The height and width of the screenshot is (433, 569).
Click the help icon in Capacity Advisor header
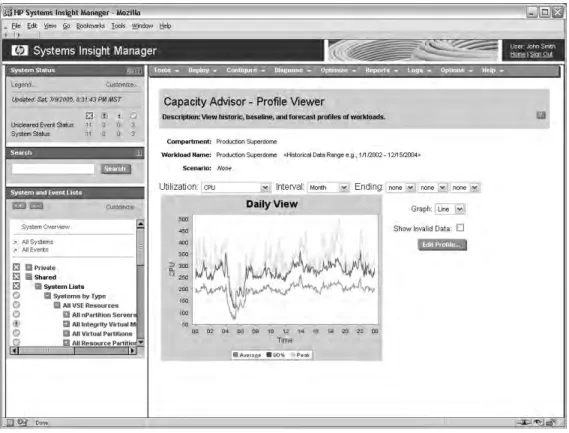(541, 115)
